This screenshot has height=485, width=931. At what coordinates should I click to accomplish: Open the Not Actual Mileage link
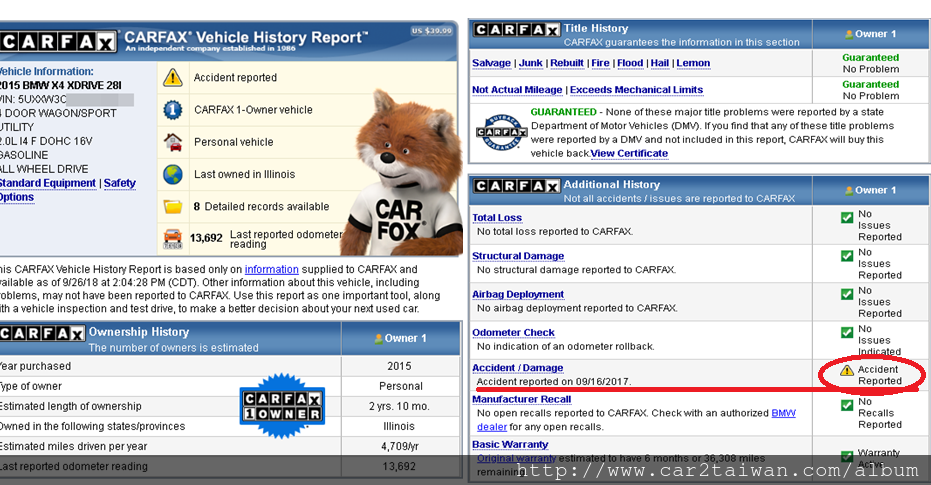(x=517, y=90)
